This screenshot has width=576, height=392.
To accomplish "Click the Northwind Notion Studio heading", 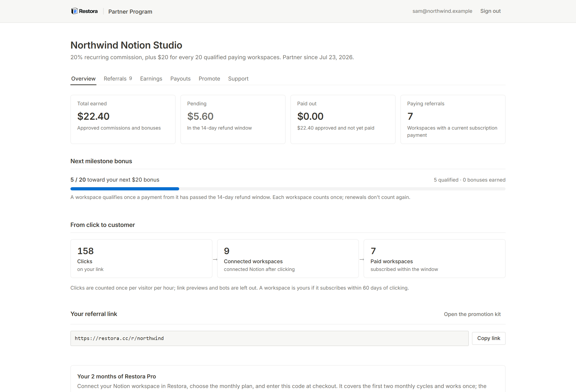I will (126, 45).
